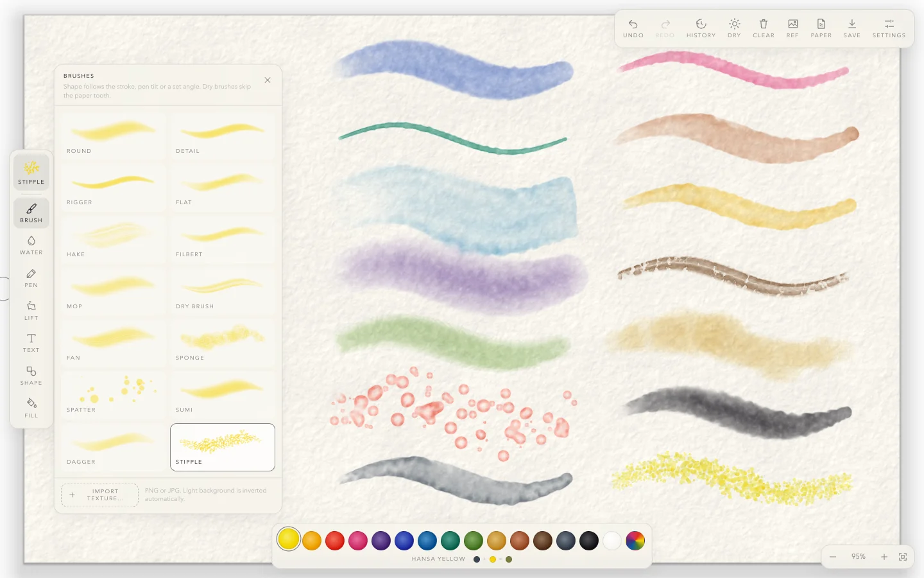Viewport: 924px width, 578px height.
Task: Choose the Mop brush
Action: (113, 291)
